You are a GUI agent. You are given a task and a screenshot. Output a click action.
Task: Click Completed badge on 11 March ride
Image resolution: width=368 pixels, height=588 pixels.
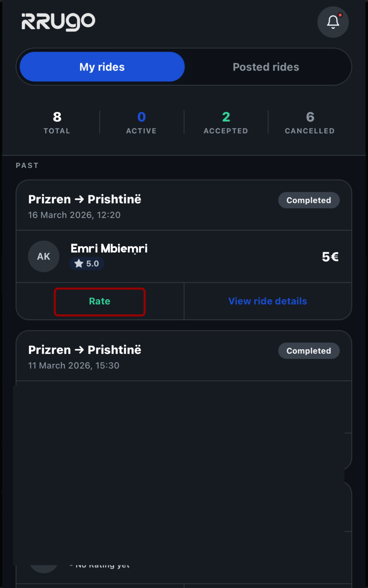309,351
